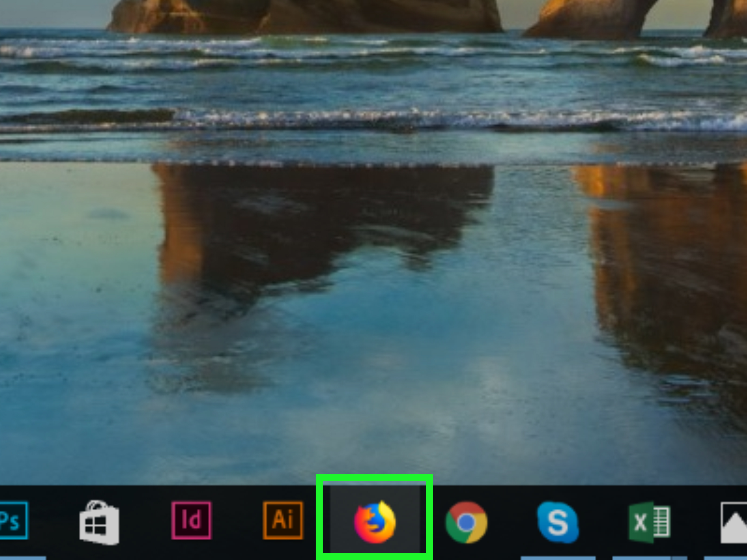This screenshot has width=747, height=560.
Task: Click the running indicator bar under Photos
Action: 725,558
